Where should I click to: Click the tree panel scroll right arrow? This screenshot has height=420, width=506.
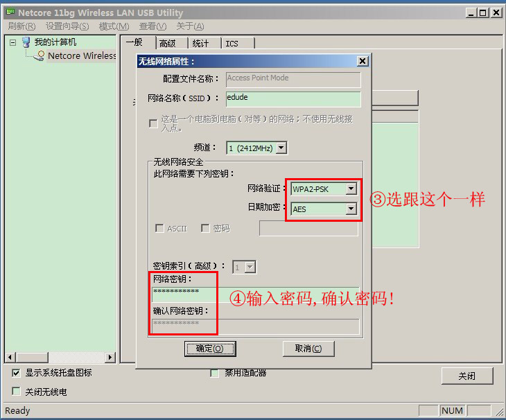tap(110, 357)
